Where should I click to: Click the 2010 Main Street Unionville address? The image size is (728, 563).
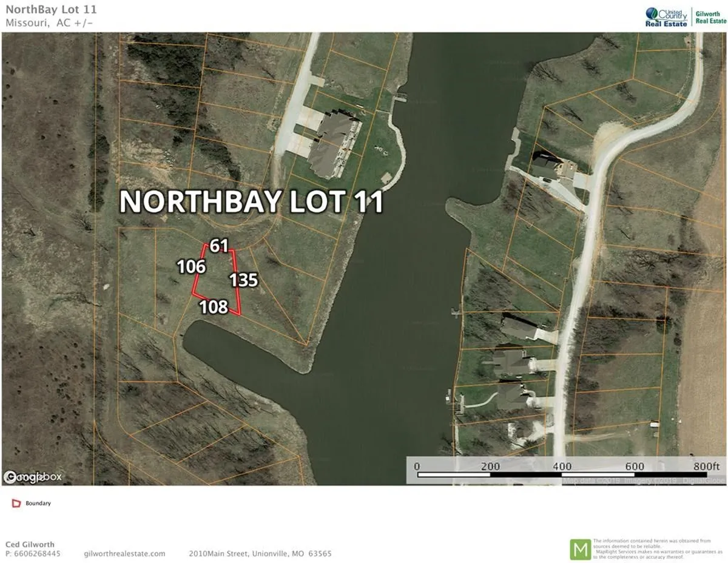click(260, 553)
